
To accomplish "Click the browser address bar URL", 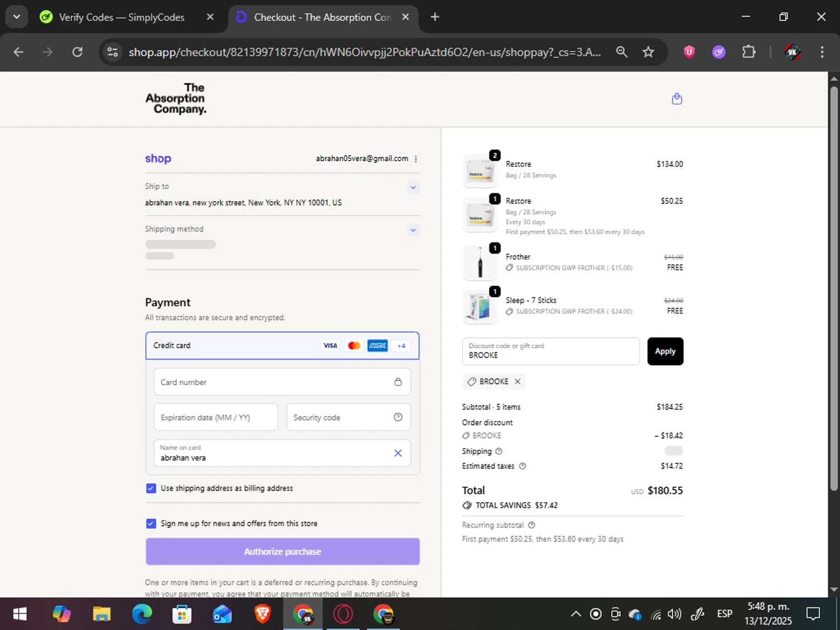I will pyautogui.click(x=365, y=52).
